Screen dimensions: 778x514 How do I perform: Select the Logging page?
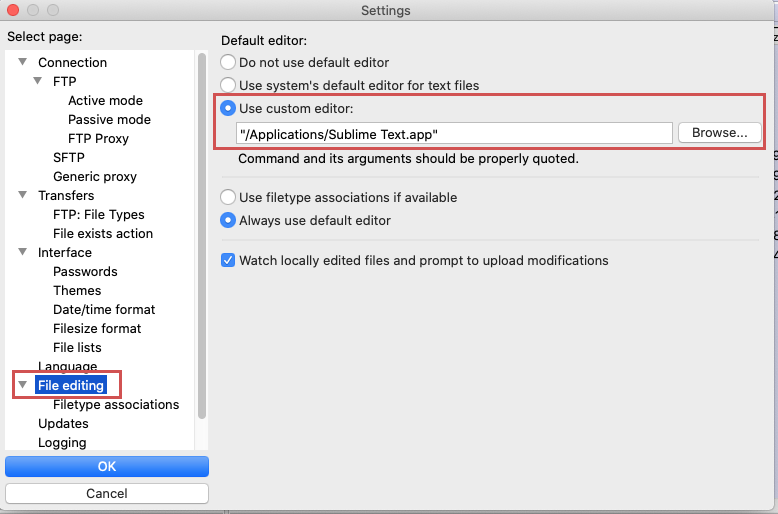tap(62, 443)
